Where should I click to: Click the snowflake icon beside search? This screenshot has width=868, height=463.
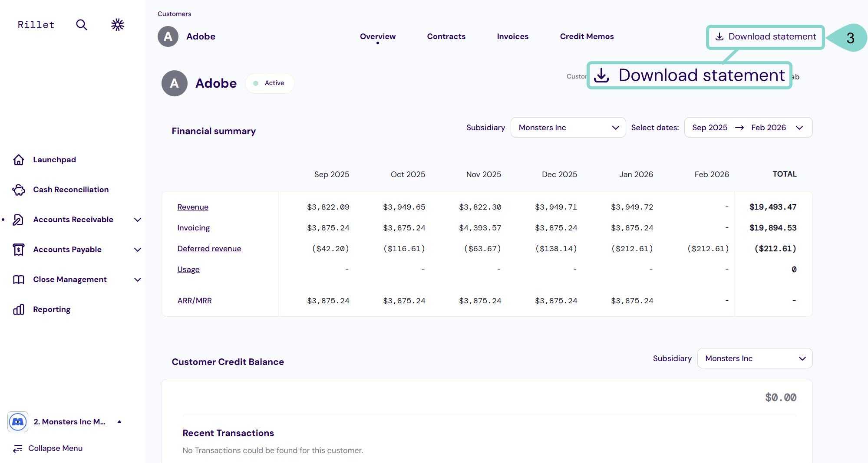pyautogui.click(x=117, y=25)
